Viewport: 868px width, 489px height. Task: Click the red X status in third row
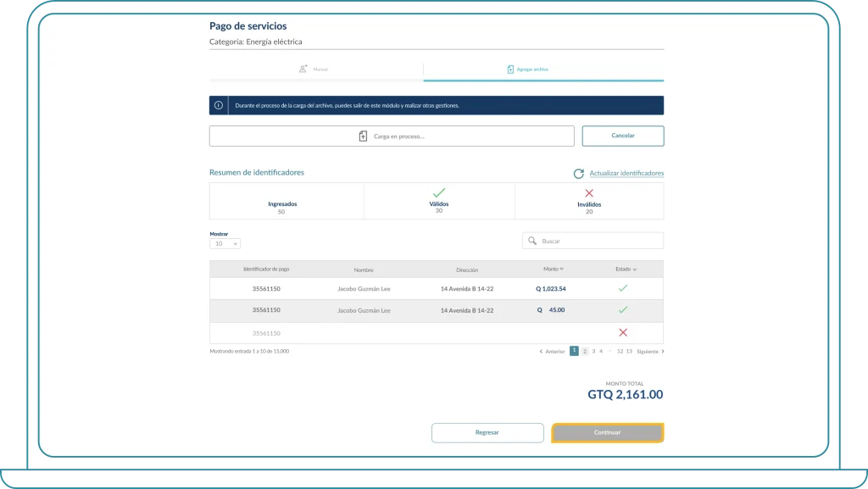[x=623, y=333]
